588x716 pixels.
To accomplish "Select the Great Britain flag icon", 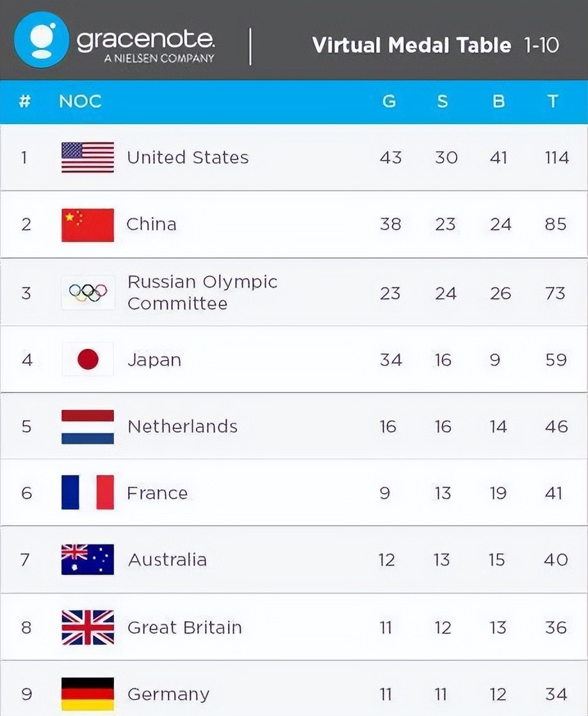I will [88, 628].
